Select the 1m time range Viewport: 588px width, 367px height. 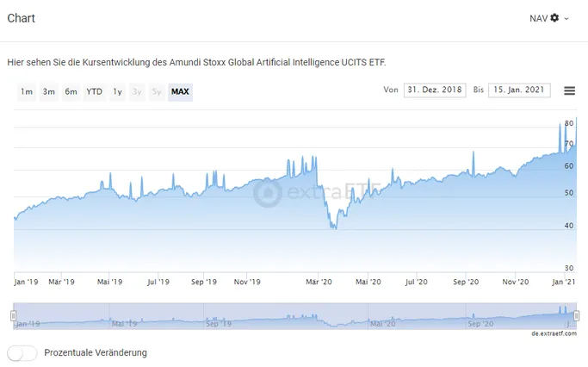pyautogui.click(x=27, y=92)
